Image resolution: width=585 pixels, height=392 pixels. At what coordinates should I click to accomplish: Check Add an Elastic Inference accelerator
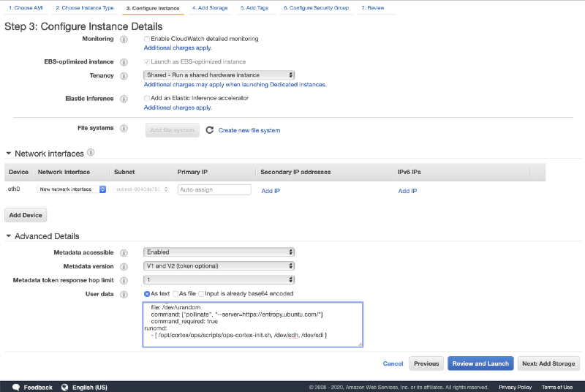(x=147, y=98)
